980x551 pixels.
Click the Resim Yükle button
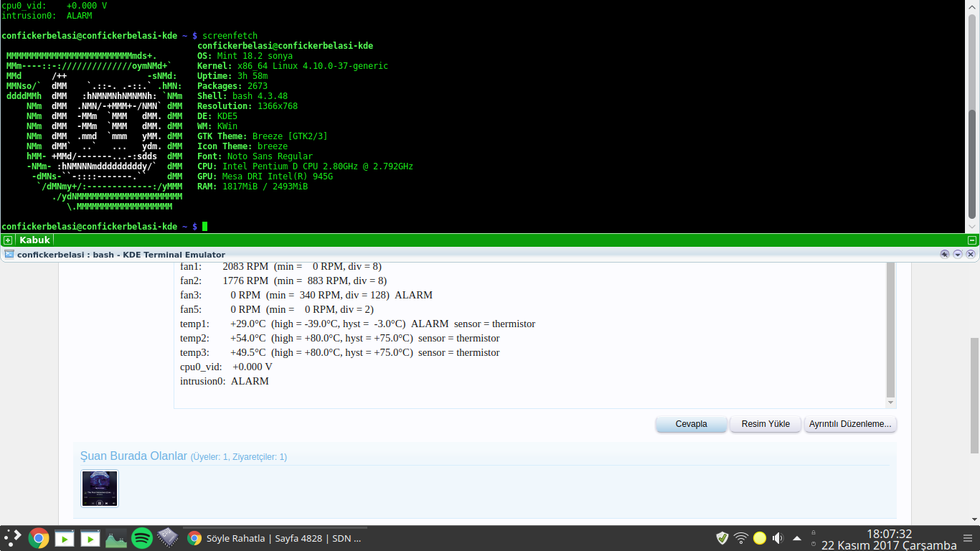point(765,424)
